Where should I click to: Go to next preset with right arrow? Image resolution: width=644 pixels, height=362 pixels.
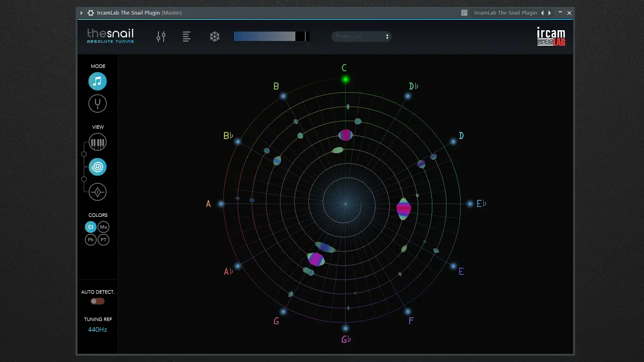coord(550,13)
